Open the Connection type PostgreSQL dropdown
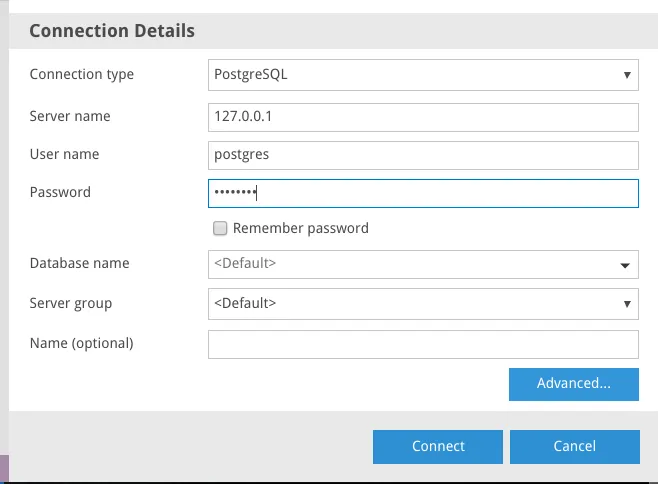The width and height of the screenshot is (658, 484). click(x=423, y=74)
